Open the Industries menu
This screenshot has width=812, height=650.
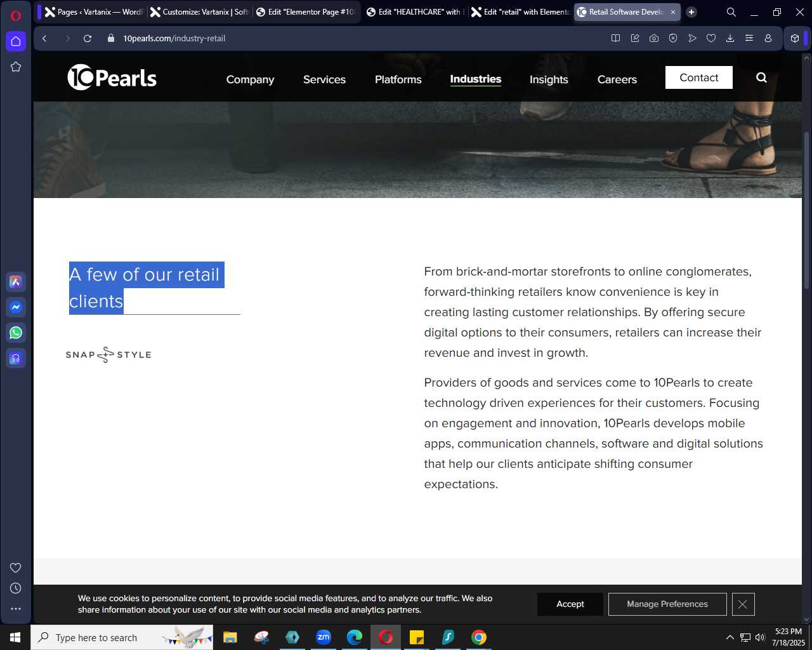(476, 79)
